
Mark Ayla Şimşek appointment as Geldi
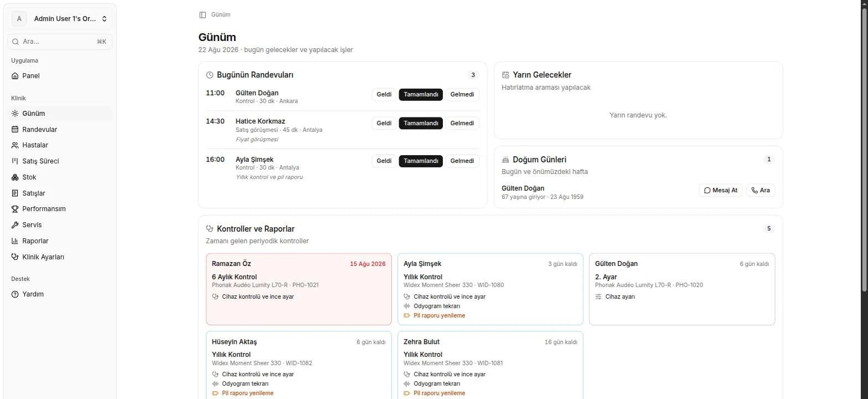tap(384, 161)
